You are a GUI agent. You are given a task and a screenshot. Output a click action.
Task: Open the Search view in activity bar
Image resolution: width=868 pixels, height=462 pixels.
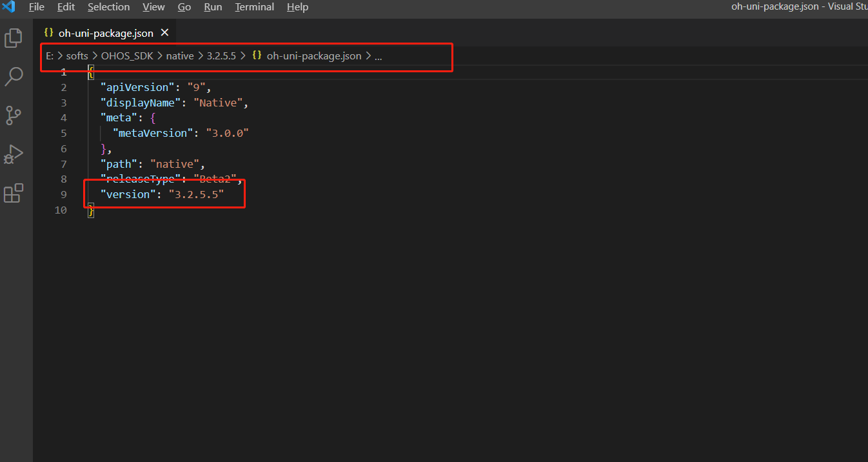point(14,77)
